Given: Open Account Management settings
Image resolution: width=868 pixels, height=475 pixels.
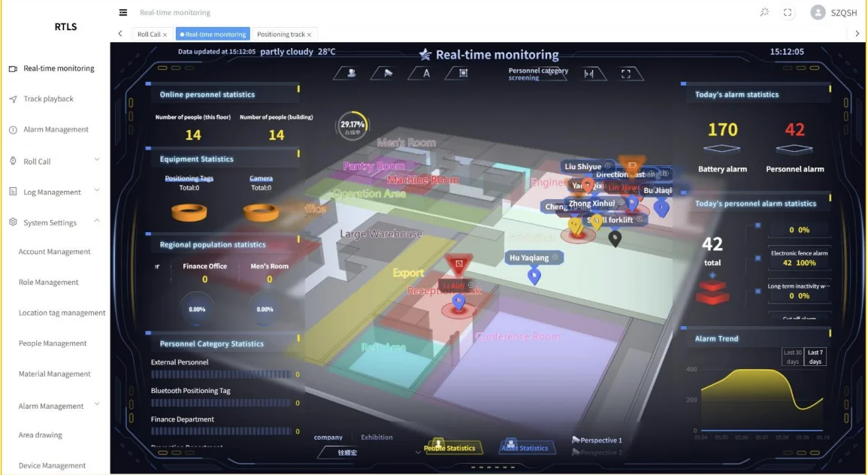Looking at the screenshot, I should click(x=54, y=251).
